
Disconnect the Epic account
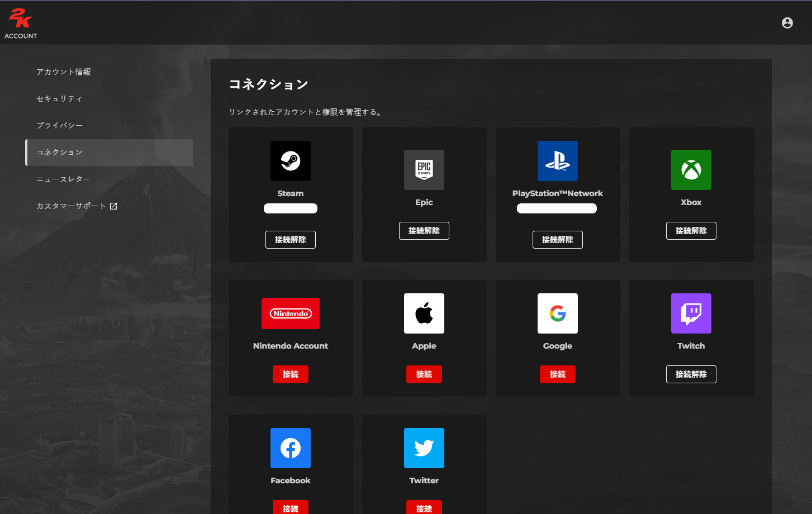pos(424,231)
